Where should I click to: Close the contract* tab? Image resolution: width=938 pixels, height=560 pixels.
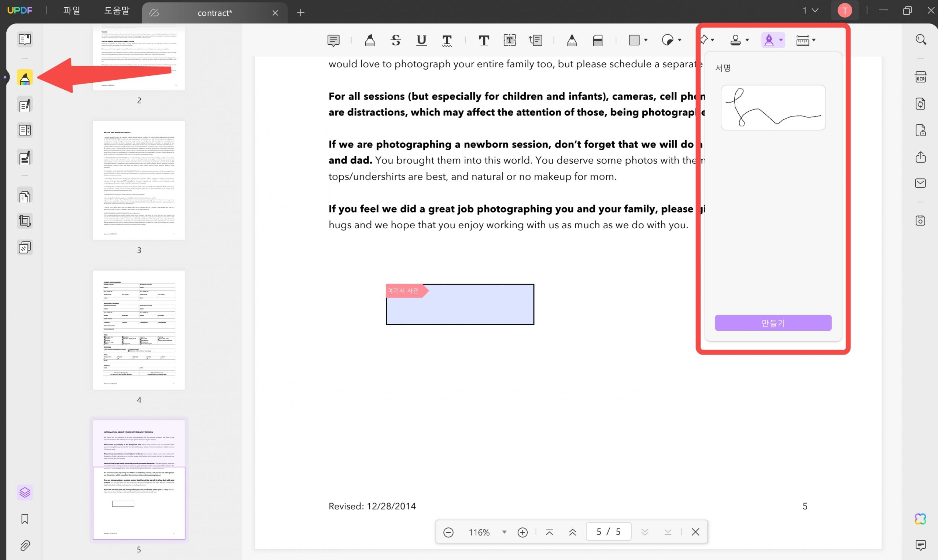point(275,13)
